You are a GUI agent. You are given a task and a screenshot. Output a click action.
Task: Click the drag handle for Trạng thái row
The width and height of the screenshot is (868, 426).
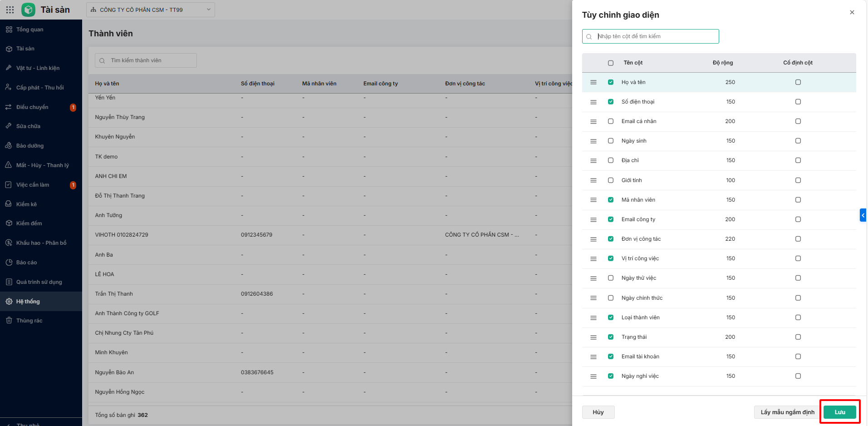(x=593, y=337)
